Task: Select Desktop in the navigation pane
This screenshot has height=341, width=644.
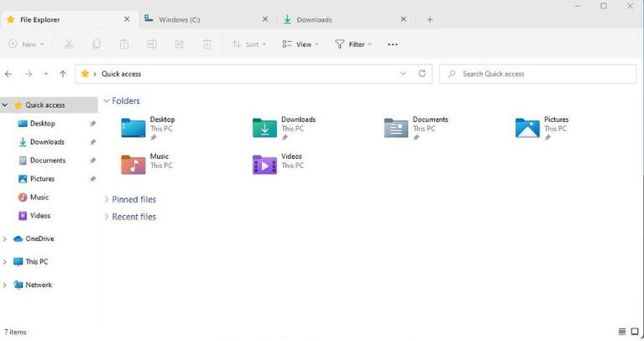Action: coord(42,123)
